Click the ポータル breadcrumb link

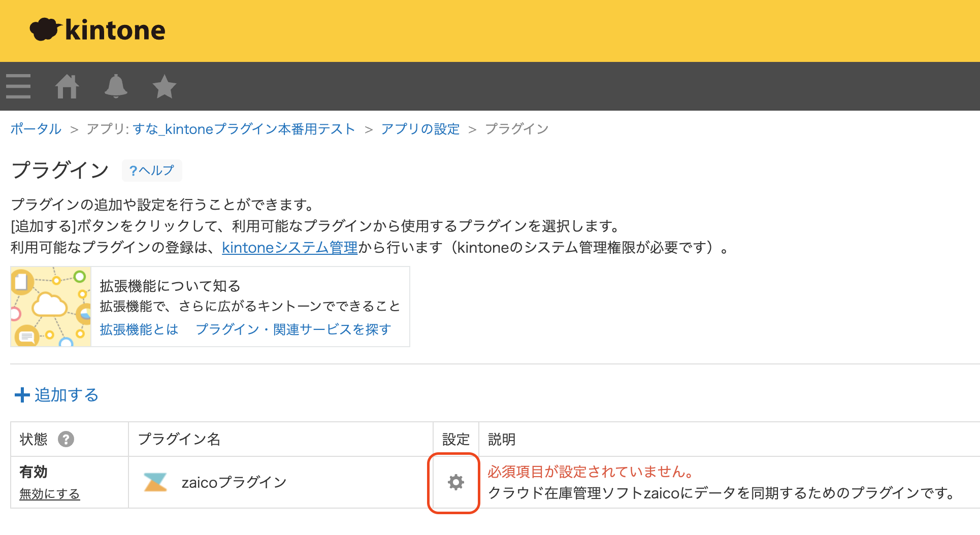[x=36, y=129]
